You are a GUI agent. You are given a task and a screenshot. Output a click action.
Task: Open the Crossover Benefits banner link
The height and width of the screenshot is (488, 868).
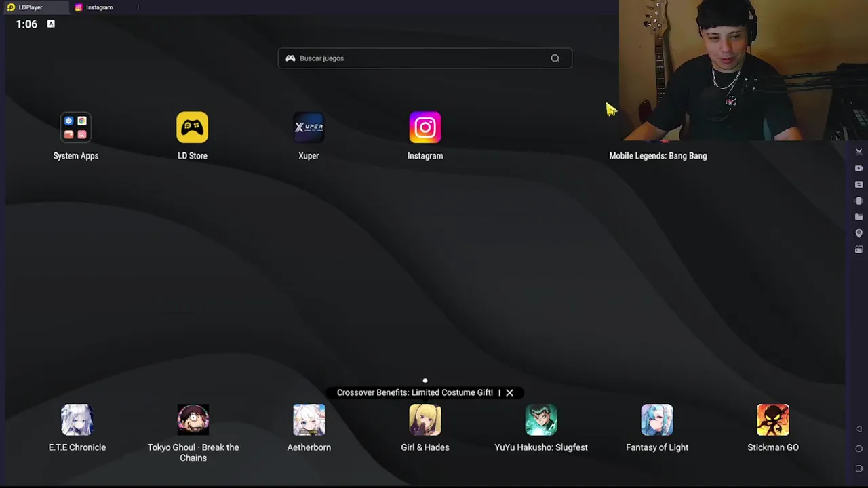tap(414, 392)
